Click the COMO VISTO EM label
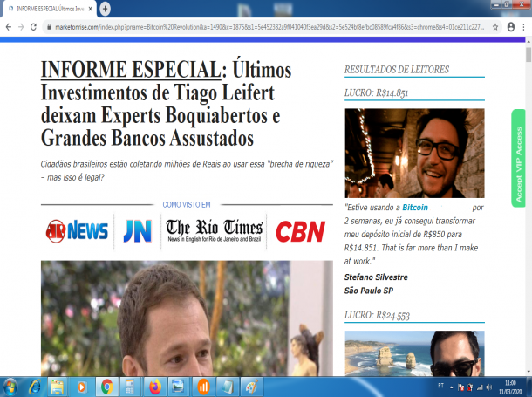This screenshot has width=532, height=397. point(187,204)
